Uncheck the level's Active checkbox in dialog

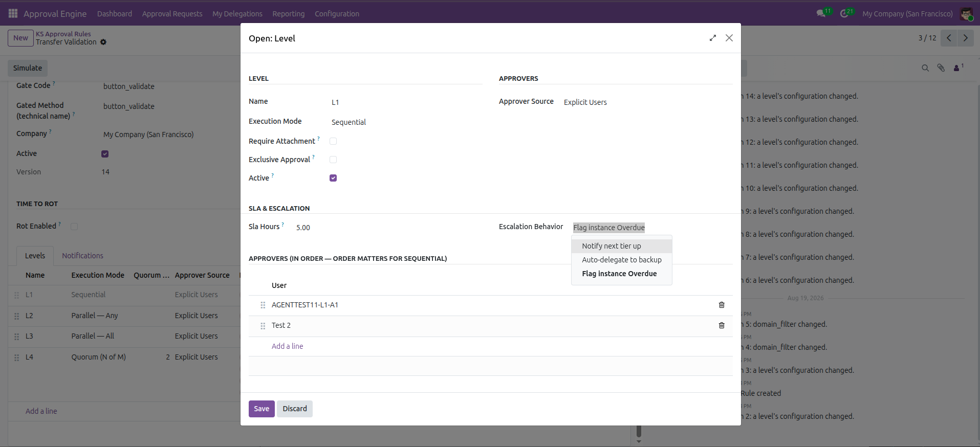(x=333, y=178)
